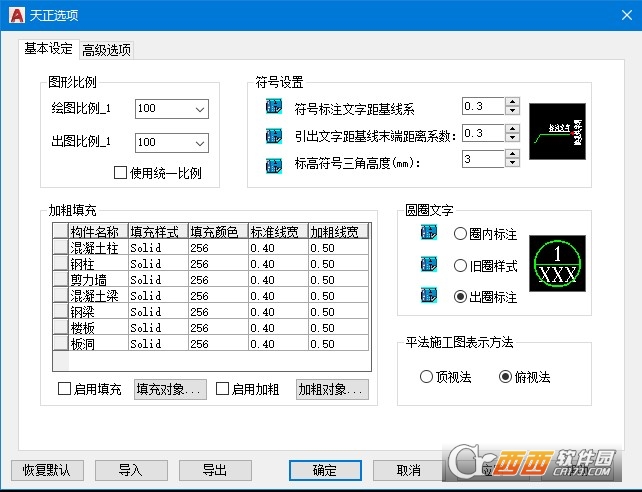This screenshot has height=492, width=642.
Task: Click standard width 0.40 for 剪力墙
Action: 278,279
